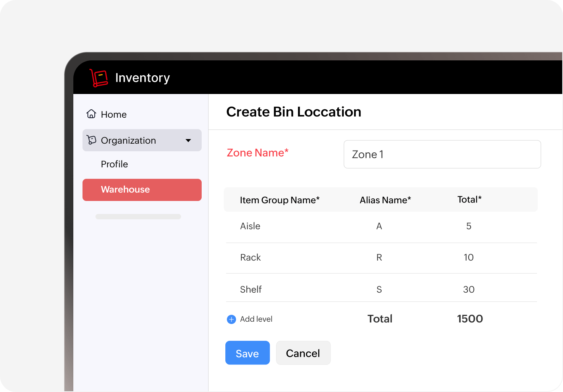Click the Organization sidebar icon
Screen dimensions: 563x392
91,140
